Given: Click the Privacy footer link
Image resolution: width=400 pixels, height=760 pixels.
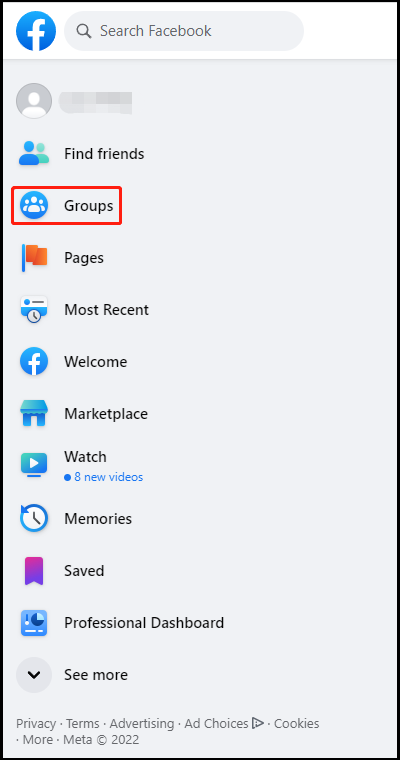Looking at the screenshot, I should pos(36,724).
